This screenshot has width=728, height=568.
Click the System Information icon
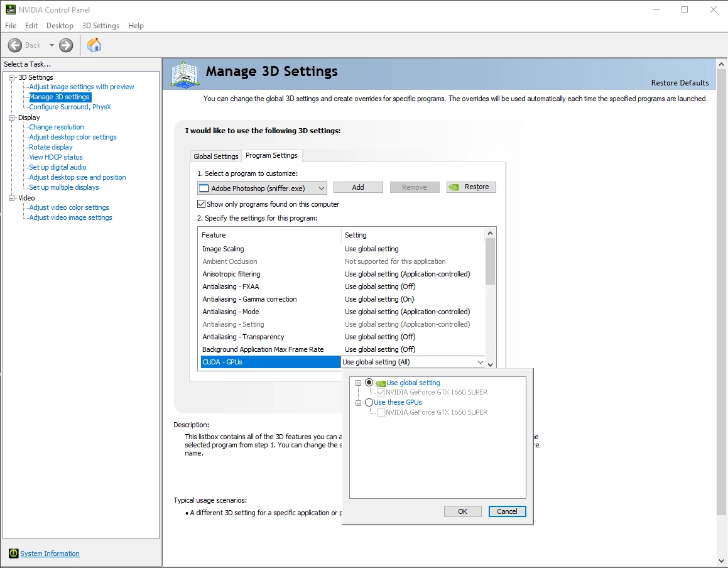tap(13, 553)
